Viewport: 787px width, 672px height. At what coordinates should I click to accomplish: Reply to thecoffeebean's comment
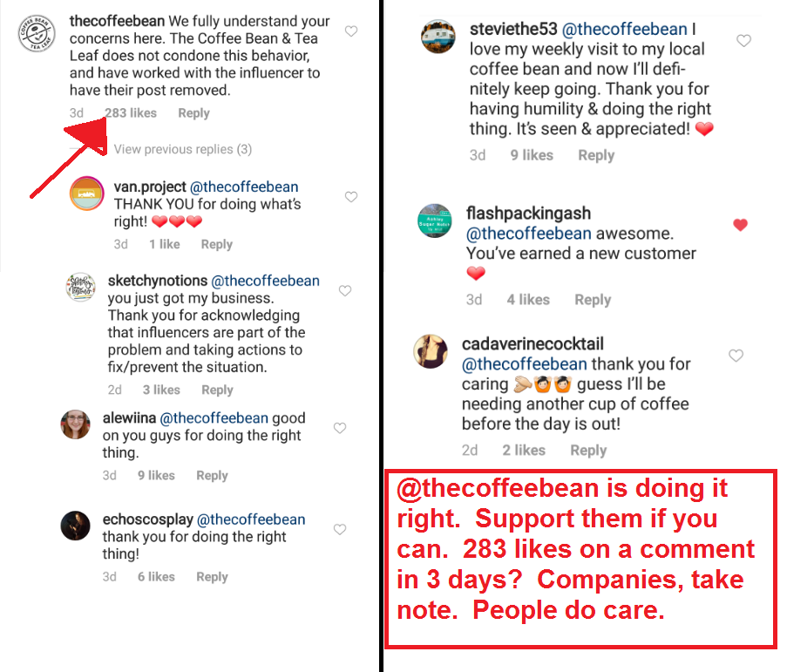(x=193, y=113)
